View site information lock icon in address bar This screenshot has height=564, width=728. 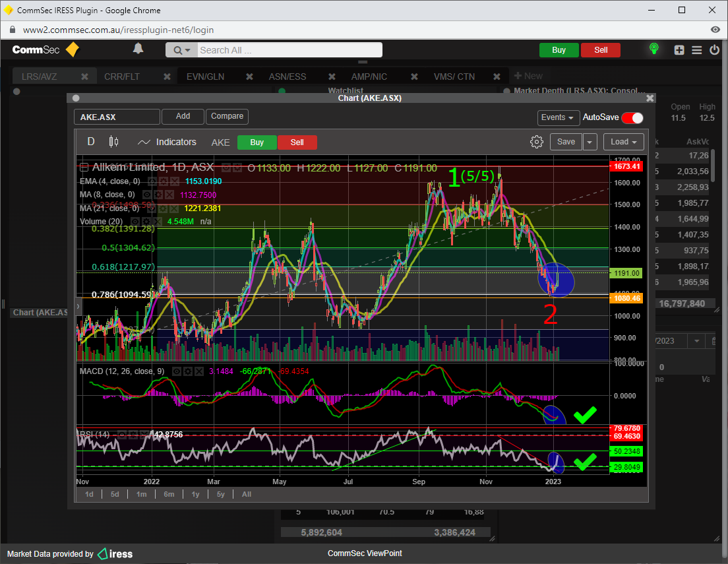(13, 30)
